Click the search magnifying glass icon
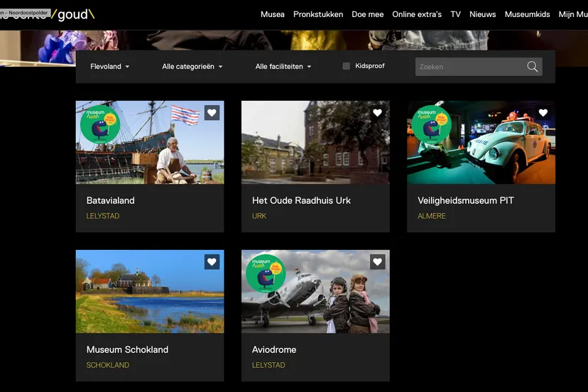 532,67
